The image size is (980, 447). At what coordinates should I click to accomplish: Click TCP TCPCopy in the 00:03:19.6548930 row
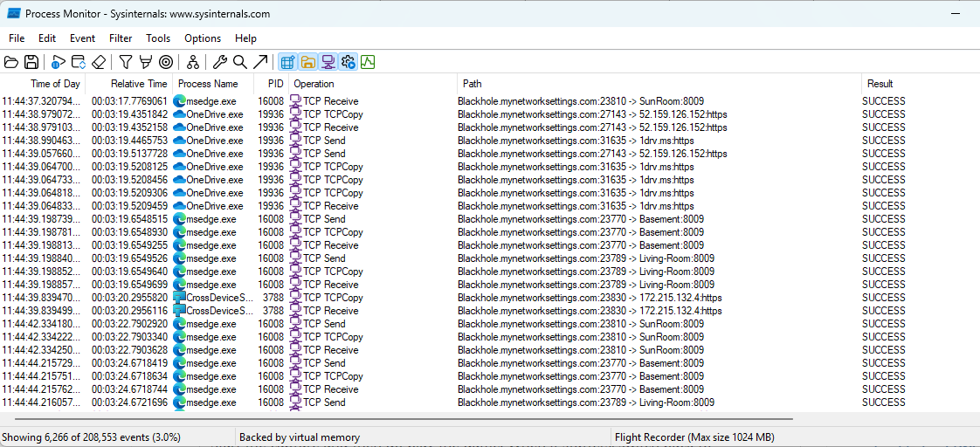tap(333, 232)
